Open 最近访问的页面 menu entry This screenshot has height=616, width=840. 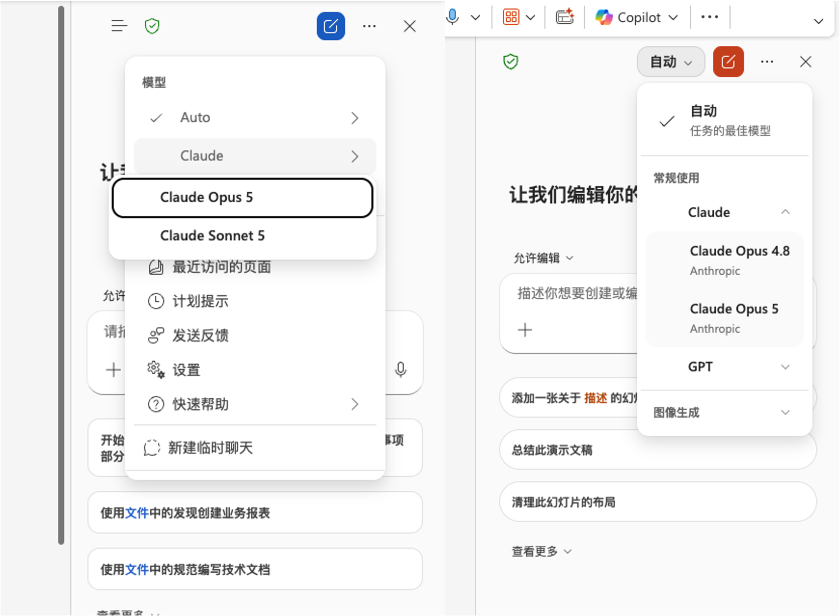coord(255,267)
